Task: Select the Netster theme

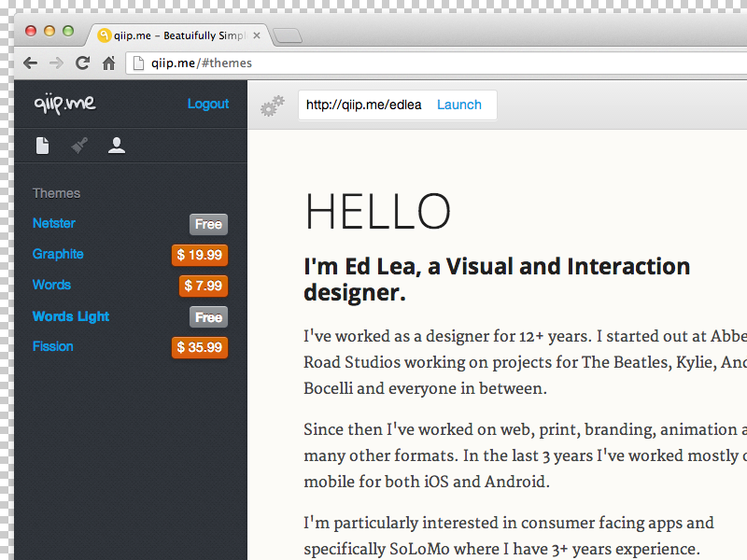Action: 54,224
